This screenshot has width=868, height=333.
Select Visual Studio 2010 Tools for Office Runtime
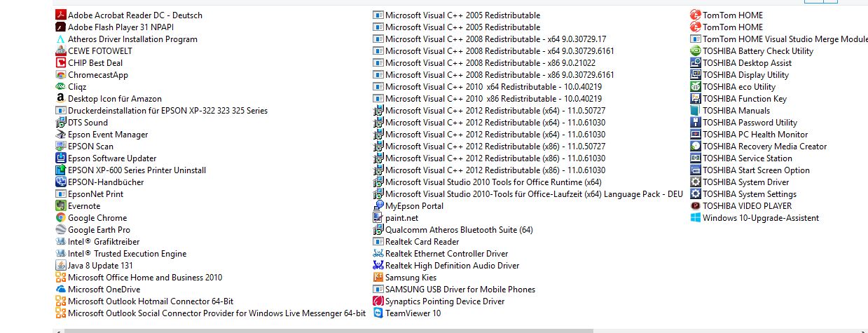(x=488, y=182)
